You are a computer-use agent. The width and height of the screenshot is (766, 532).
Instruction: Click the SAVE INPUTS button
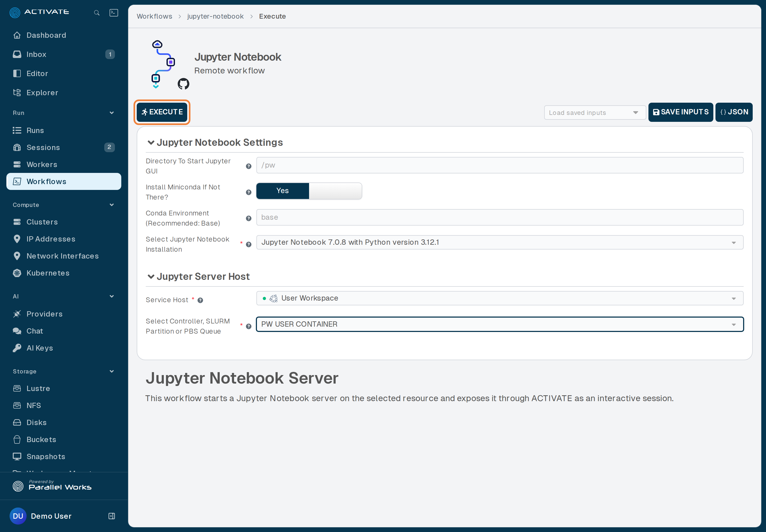tap(680, 112)
